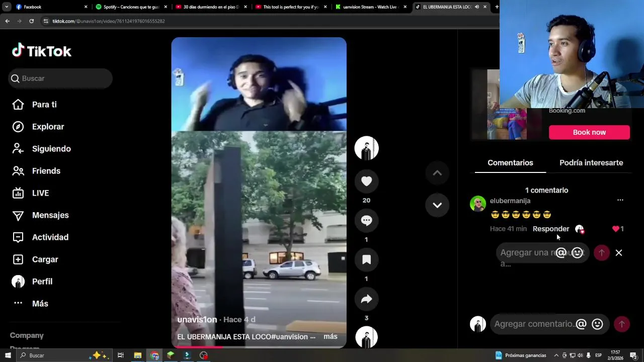Viewport: 644px width, 362px height.
Task: Like the video with the heart icon
Action: [366, 181]
